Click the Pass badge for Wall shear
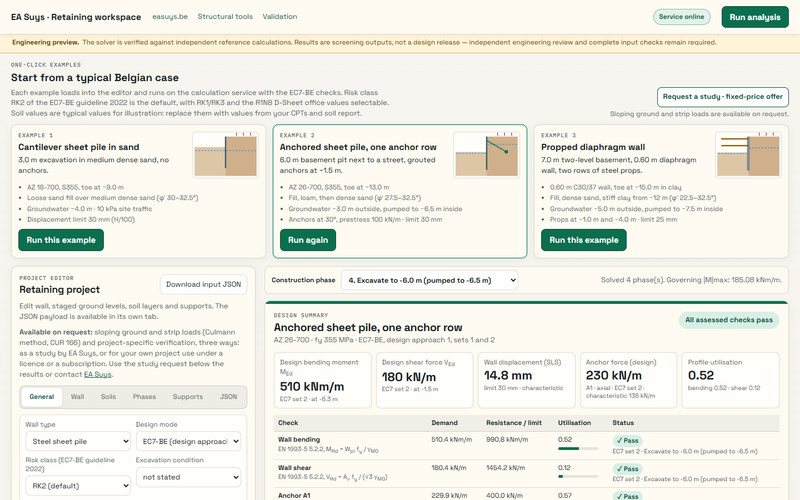The height and width of the screenshot is (500, 800). click(628, 468)
